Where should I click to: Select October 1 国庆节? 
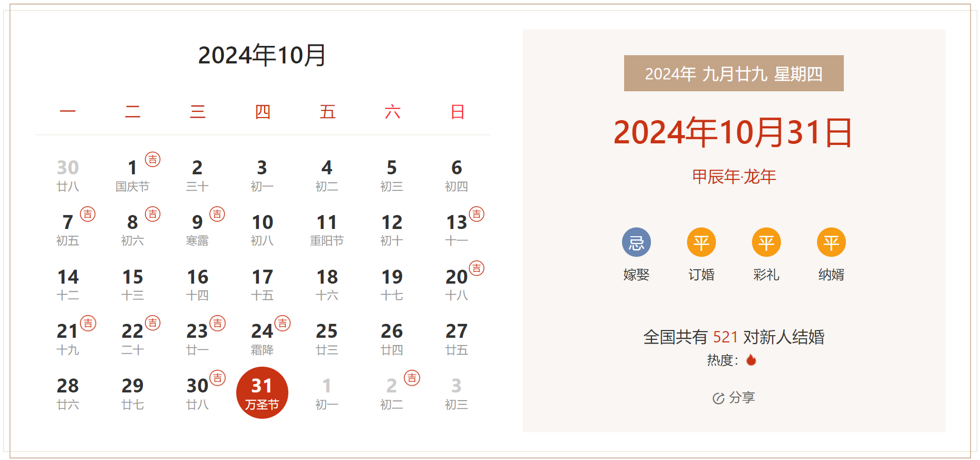(x=133, y=175)
